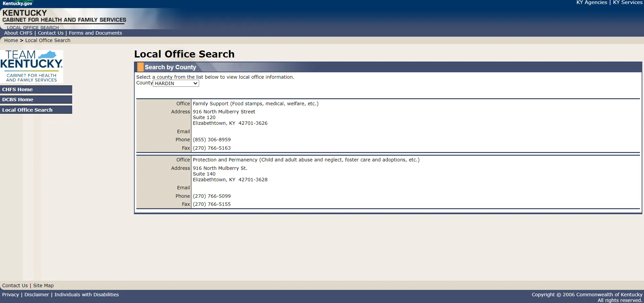Click Protection and Permanency office description

(306, 160)
